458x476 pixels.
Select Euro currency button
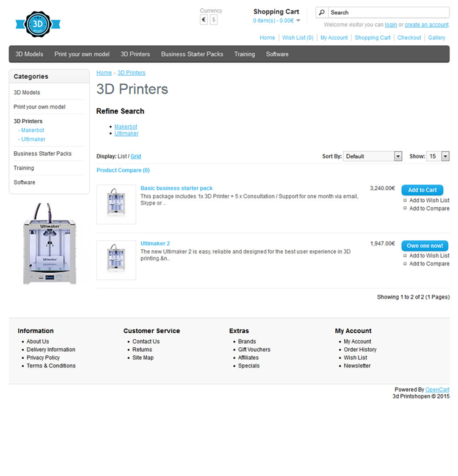coord(204,20)
